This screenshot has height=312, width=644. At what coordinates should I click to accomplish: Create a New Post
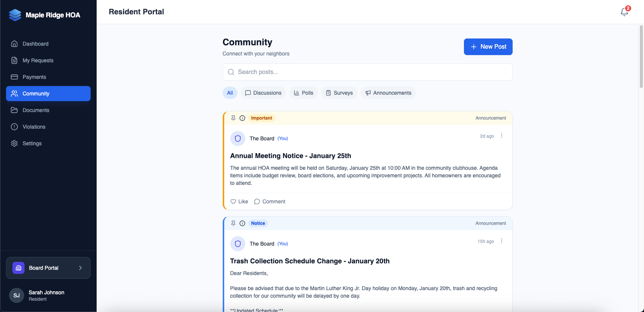pos(488,47)
